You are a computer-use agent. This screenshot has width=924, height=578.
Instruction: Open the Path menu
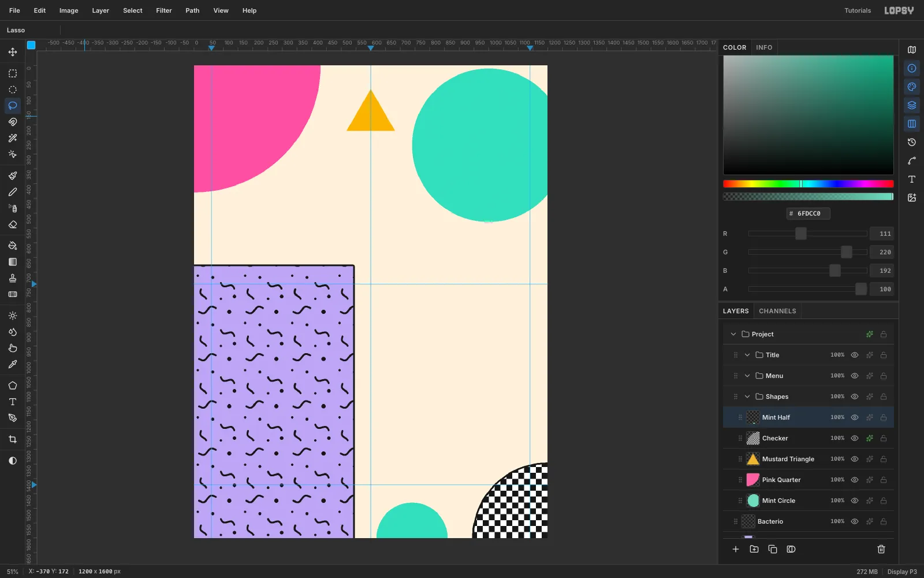pos(192,10)
